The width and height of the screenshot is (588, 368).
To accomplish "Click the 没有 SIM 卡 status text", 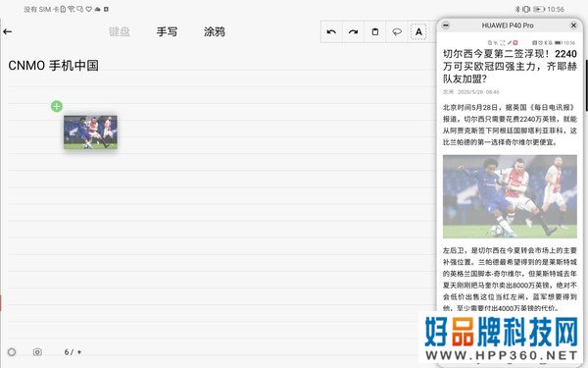I will pos(41,9).
